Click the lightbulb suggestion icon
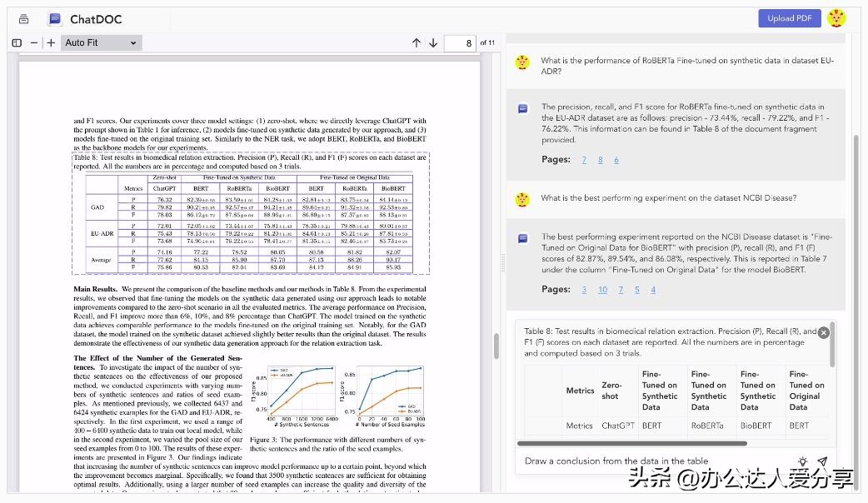 802,461
